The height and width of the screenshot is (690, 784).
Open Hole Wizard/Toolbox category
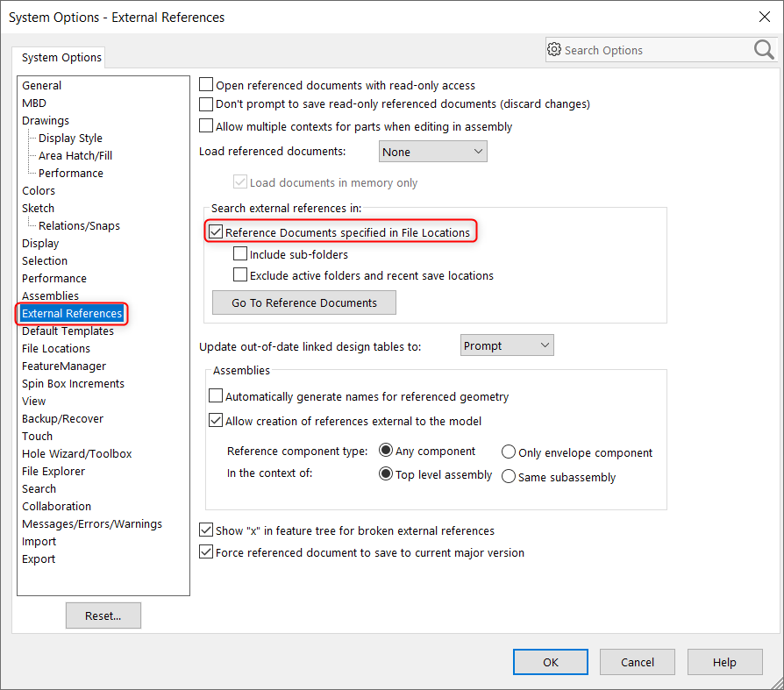[77, 453]
